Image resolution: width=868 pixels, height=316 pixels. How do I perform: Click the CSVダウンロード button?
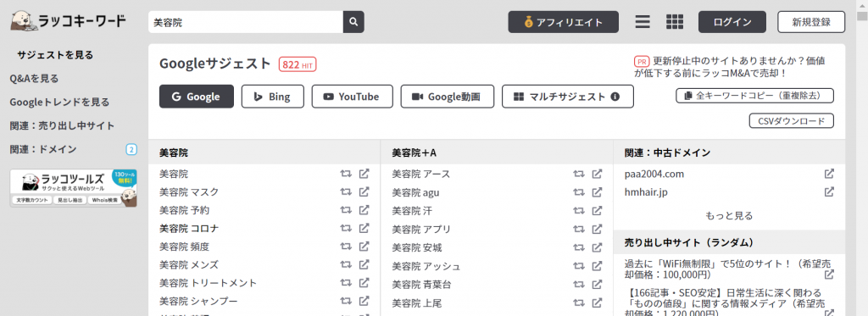pos(791,120)
